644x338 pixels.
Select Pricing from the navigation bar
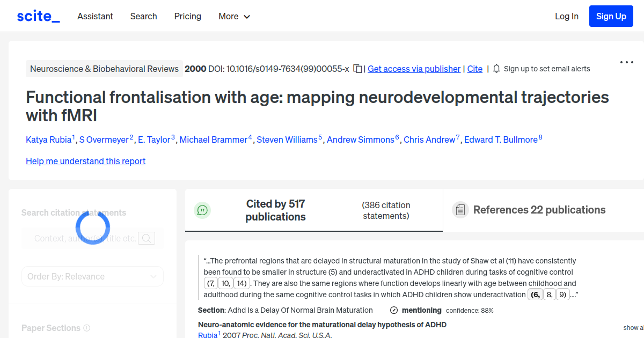click(x=187, y=17)
